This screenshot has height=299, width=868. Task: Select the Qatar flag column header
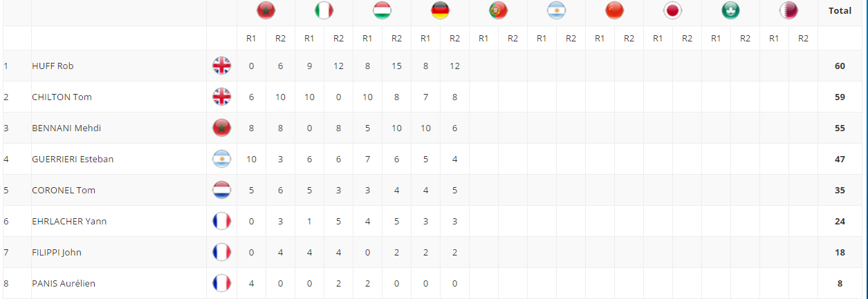click(x=788, y=10)
